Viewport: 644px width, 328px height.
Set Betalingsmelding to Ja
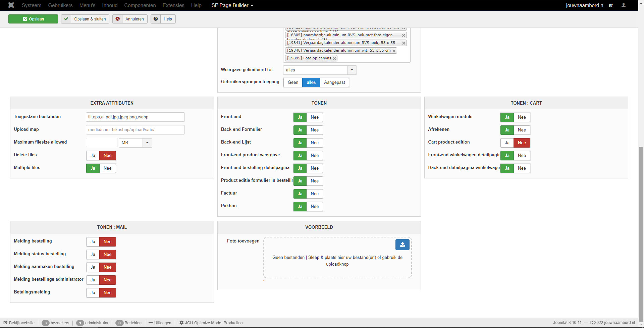tap(93, 293)
